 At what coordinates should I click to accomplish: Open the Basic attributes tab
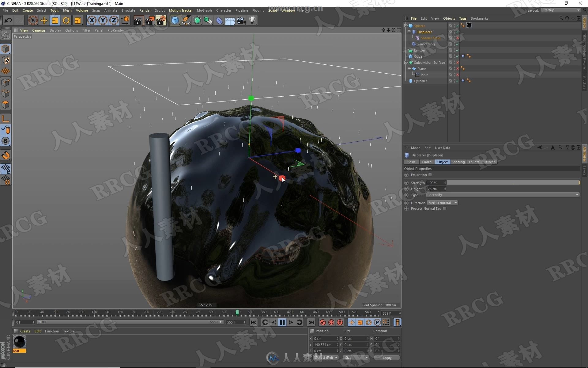(411, 162)
